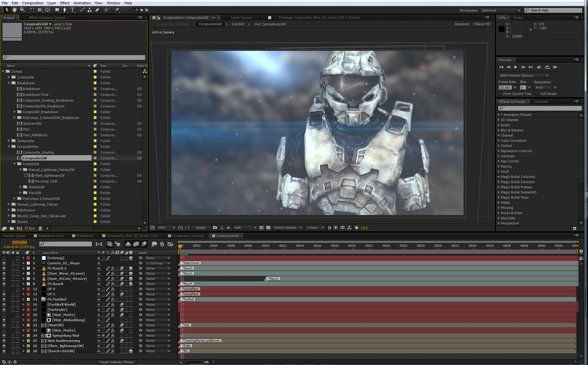Click the reset exposure icon
The height and width of the screenshot is (365, 588).
[x=356, y=228]
